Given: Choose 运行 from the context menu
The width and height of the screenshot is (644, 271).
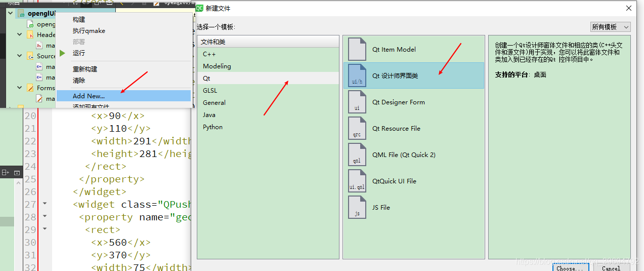Looking at the screenshot, I should [x=79, y=53].
